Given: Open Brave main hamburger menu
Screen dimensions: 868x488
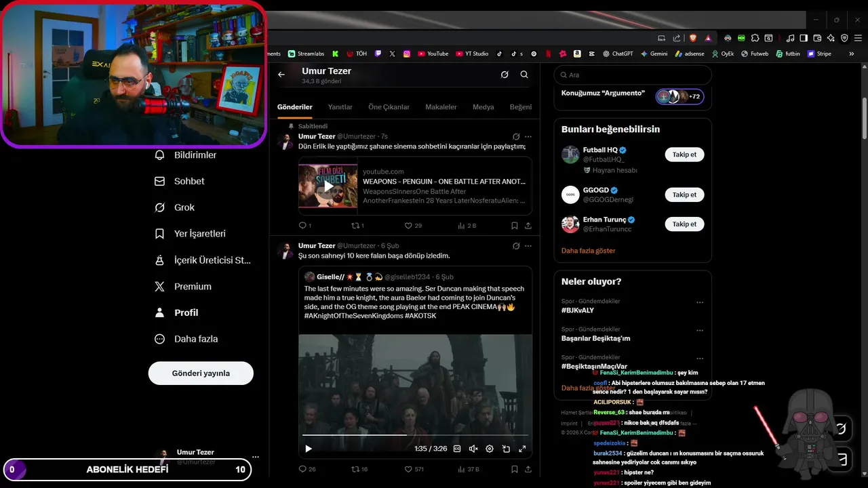Looking at the screenshot, I should pyautogui.click(x=857, y=38).
